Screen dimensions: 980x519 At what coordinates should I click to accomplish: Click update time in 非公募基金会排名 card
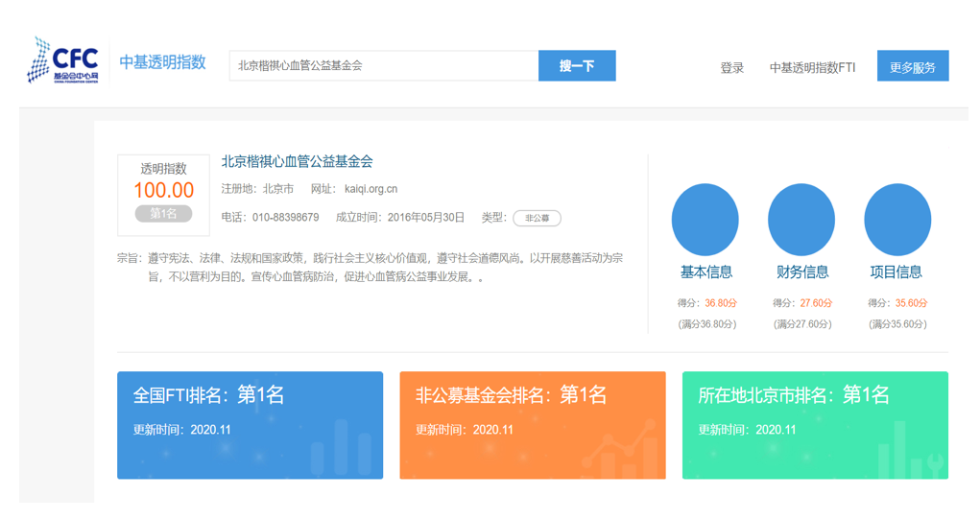(465, 430)
